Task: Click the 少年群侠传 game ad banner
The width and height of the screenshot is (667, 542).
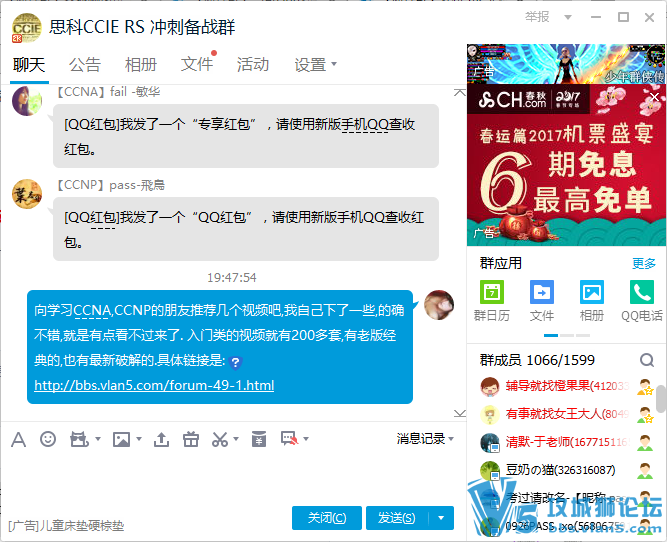Action: pos(566,63)
